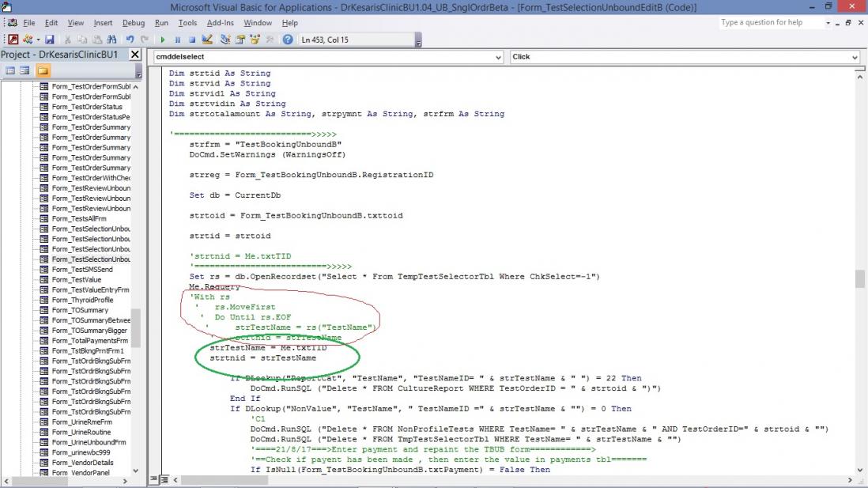Open the View menu
Image resolution: width=868 pixels, height=488 pixels.
76,23
